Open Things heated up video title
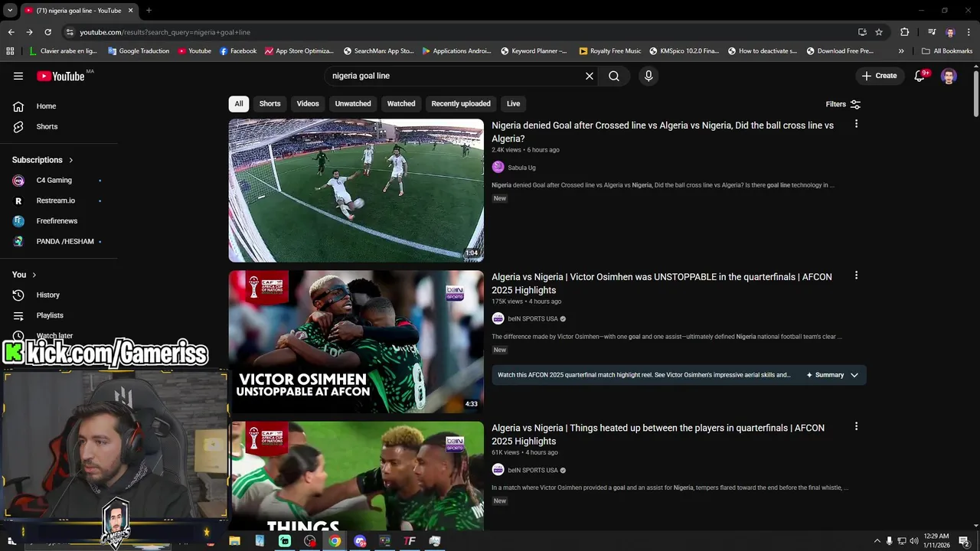Screen dimensions: 980x551 (x=658, y=435)
